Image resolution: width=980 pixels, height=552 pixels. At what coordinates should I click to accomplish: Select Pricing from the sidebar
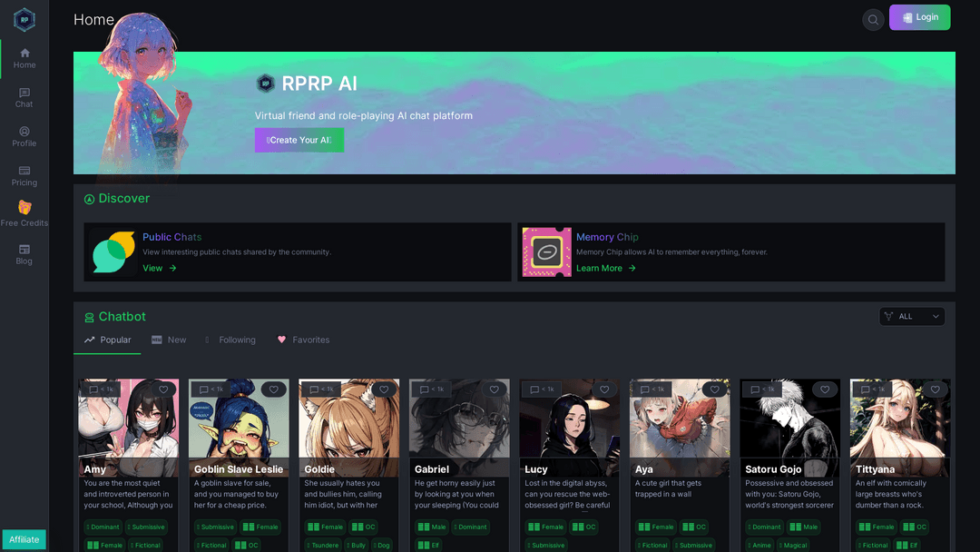(24, 175)
